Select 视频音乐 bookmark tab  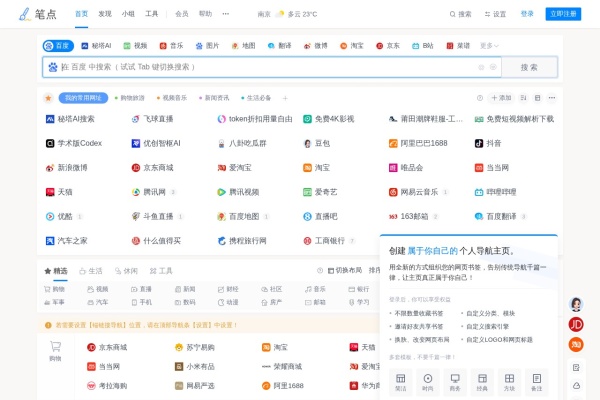[172, 98]
